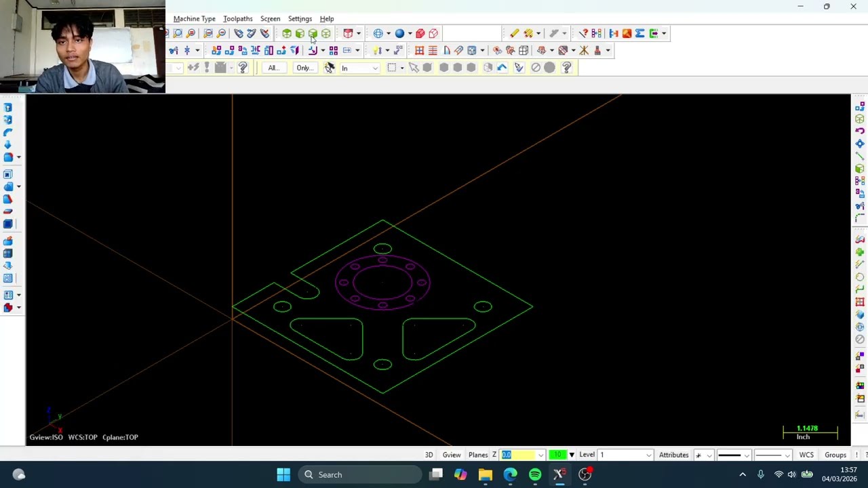This screenshot has height=488, width=868.
Task: Open the Machine Type menu
Action: click(x=194, y=18)
